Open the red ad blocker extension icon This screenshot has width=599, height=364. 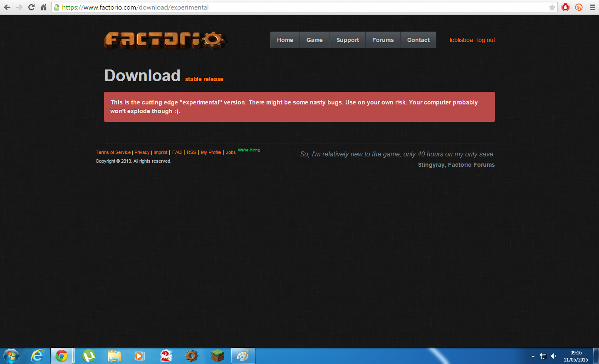(x=565, y=7)
